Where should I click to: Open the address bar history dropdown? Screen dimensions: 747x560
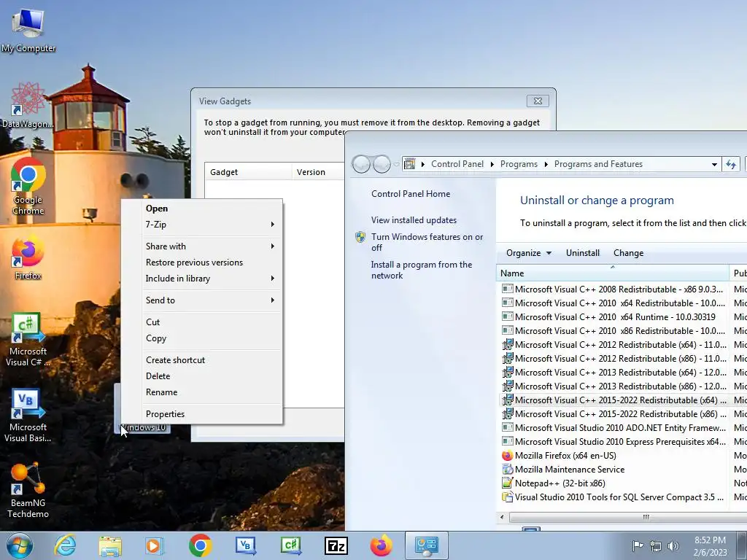714,164
